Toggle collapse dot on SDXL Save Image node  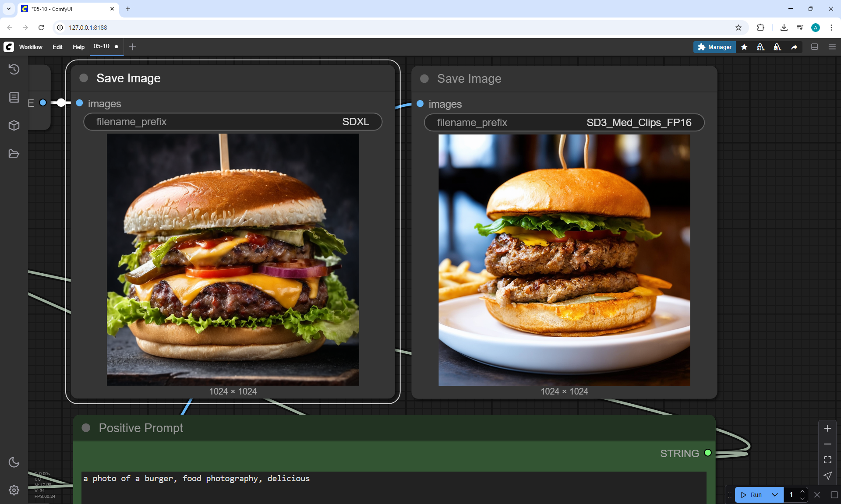[84, 78]
